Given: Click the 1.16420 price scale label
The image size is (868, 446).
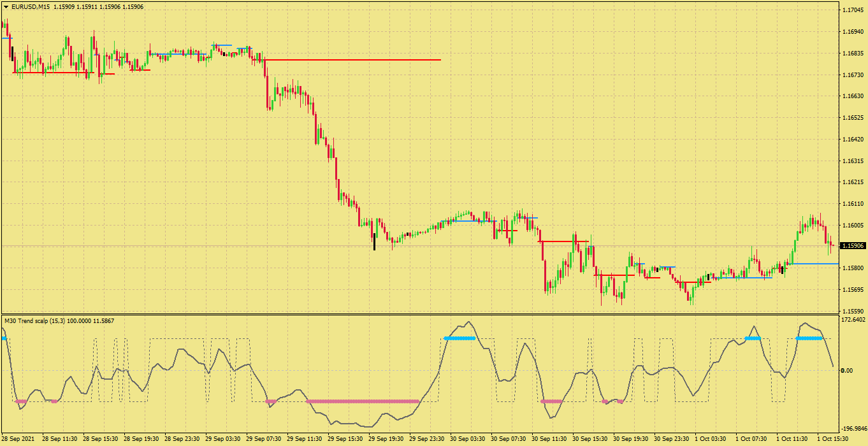Looking at the screenshot, I should coord(853,140).
